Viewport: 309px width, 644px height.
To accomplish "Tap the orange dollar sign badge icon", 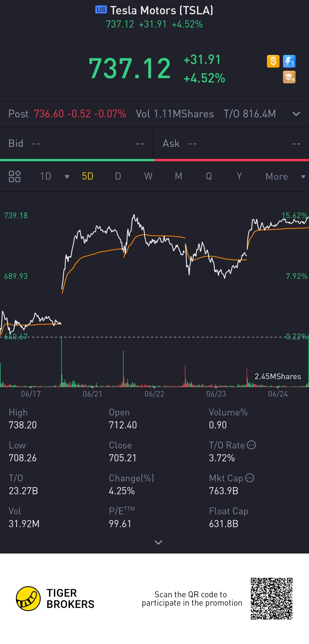I will [x=273, y=61].
